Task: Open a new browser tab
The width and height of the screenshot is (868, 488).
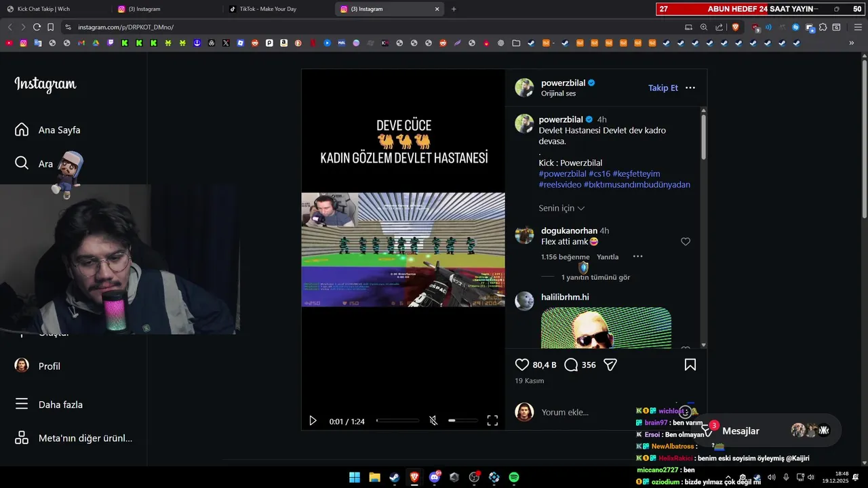Action: click(x=454, y=9)
